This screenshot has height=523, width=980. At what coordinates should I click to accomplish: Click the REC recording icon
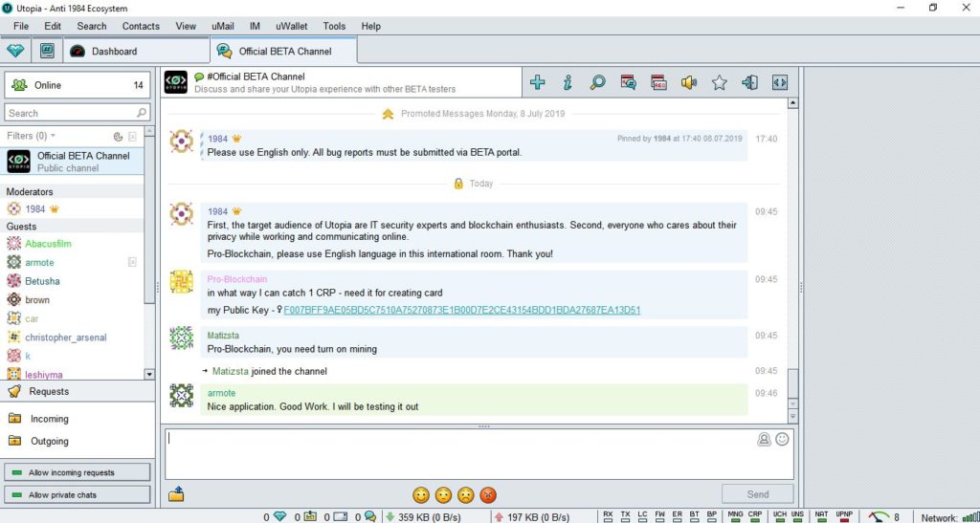(658, 82)
